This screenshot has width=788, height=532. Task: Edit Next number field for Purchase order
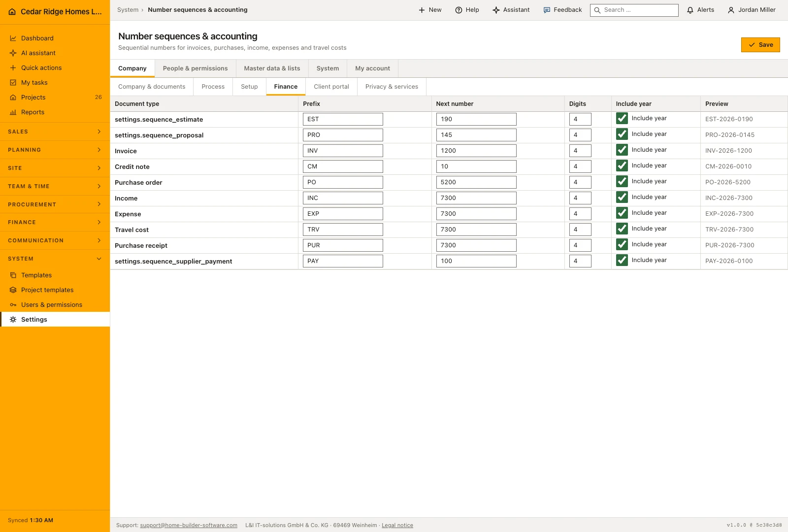(x=476, y=182)
